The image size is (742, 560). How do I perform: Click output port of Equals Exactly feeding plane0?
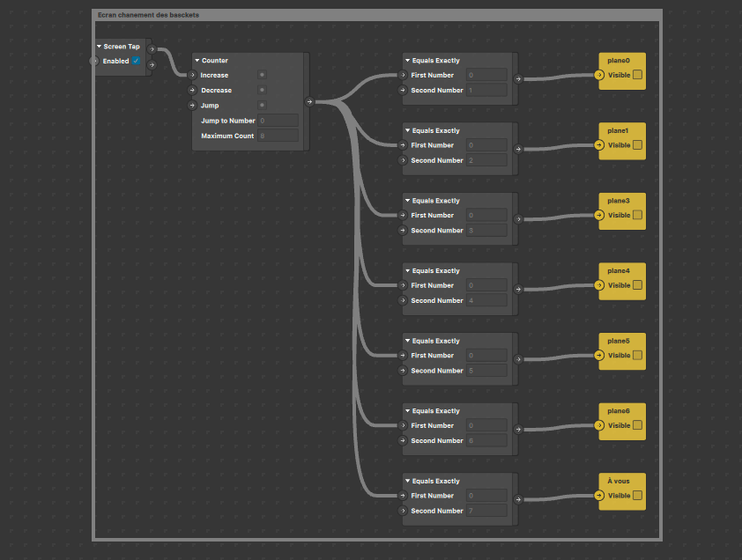518,79
